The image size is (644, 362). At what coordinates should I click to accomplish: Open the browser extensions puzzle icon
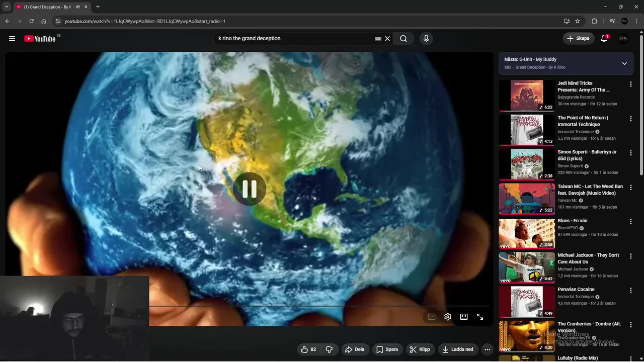tap(595, 21)
